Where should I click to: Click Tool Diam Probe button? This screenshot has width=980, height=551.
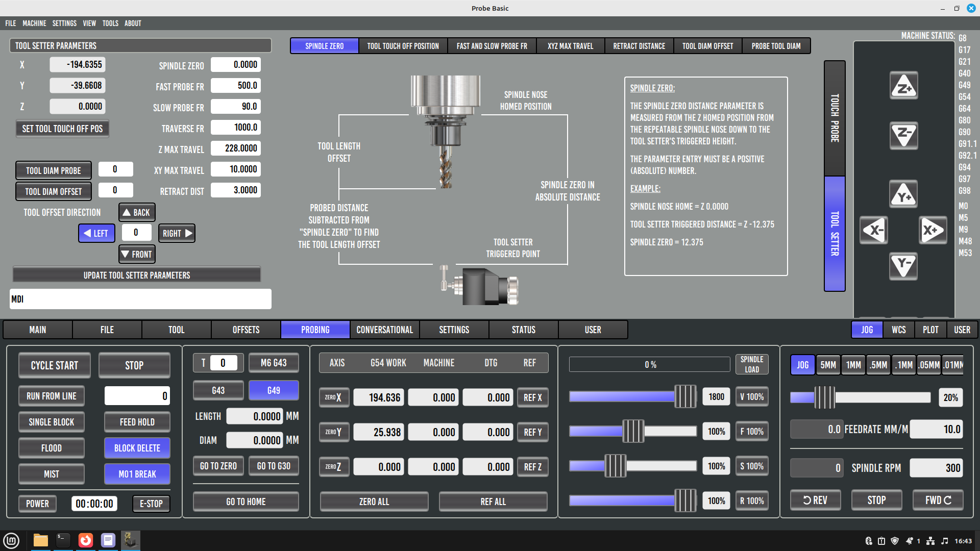pyautogui.click(x=54, y=170)
